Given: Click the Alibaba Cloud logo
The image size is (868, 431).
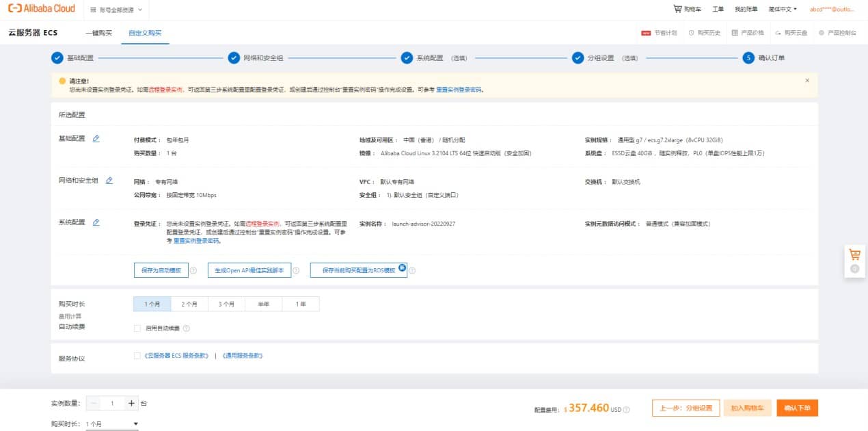Looking at the screenshot, I should (x=41, y=9).
